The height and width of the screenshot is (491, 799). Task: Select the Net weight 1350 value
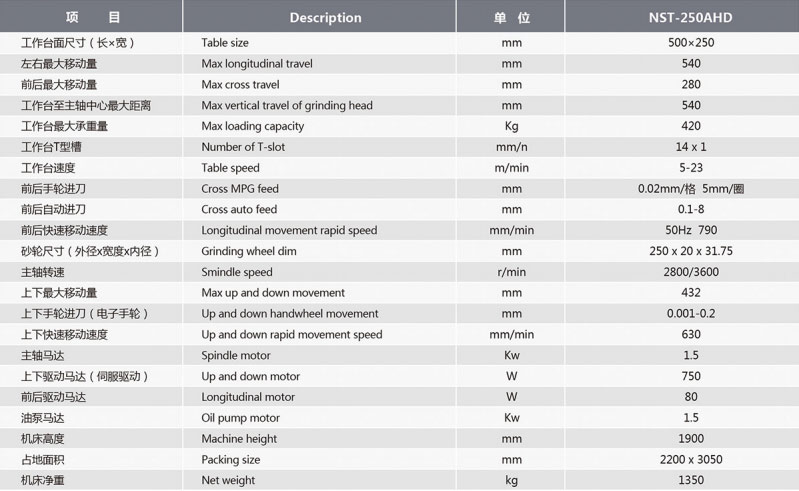pyautogui.click(x=691, y=480)
